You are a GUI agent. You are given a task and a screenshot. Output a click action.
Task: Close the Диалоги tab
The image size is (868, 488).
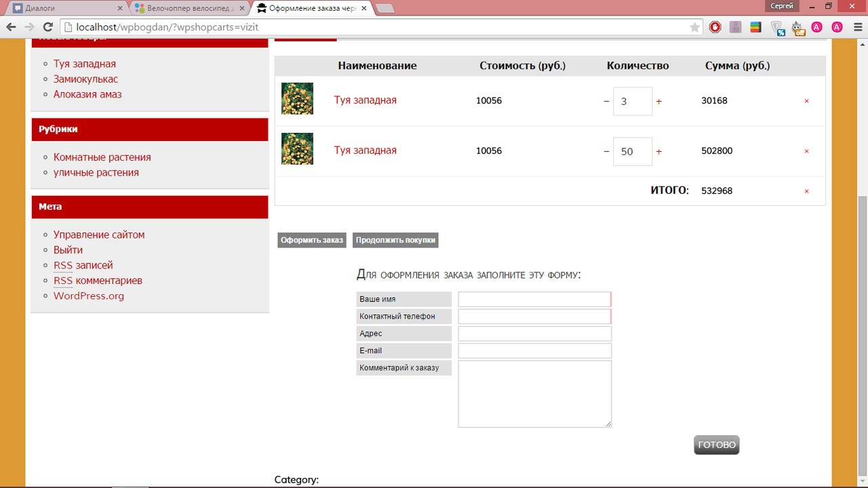click(120, 8)
